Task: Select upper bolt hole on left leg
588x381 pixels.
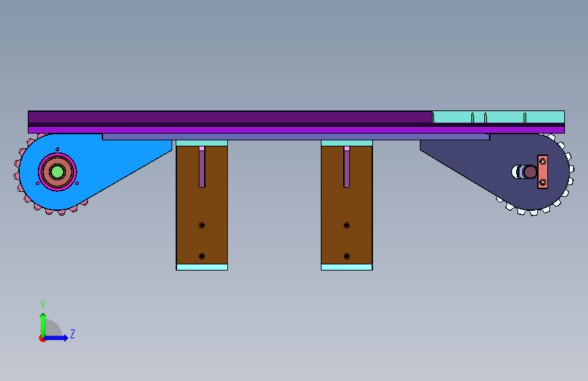Action: 201,225
